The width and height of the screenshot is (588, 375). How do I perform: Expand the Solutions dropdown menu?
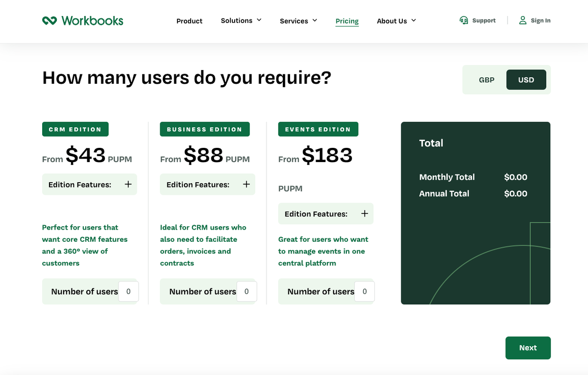click(241, 21)
